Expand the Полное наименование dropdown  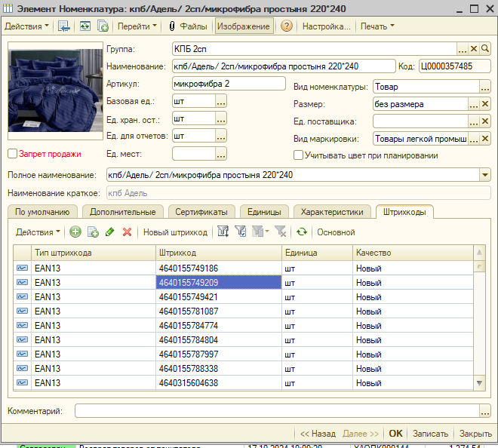click(485, 175)
